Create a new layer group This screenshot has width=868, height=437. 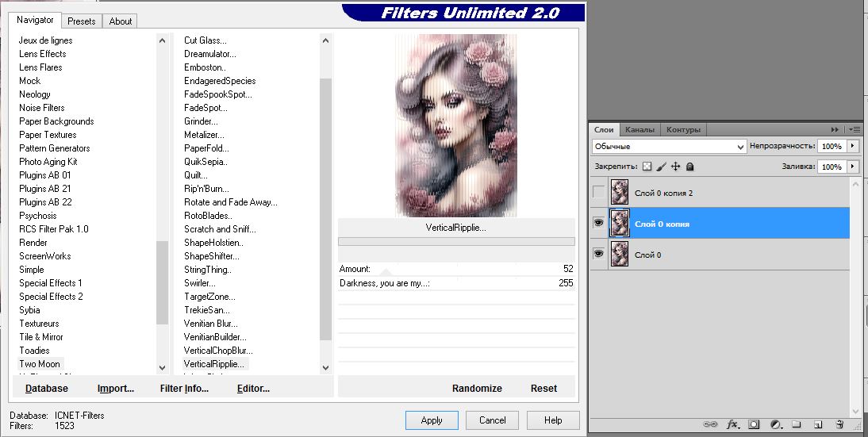click(797, 425)
